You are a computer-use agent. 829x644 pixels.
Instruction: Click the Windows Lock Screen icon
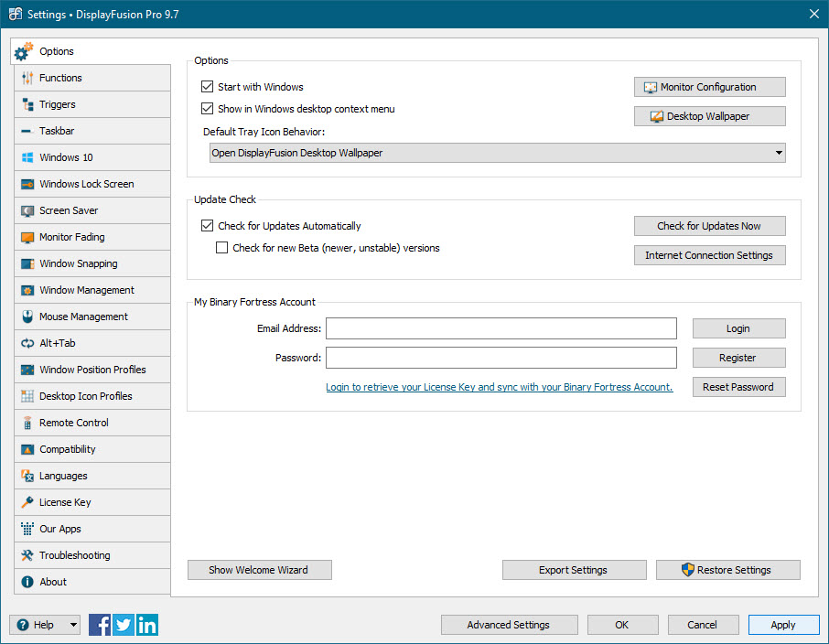pyautogui.click(x=27, y=184)
